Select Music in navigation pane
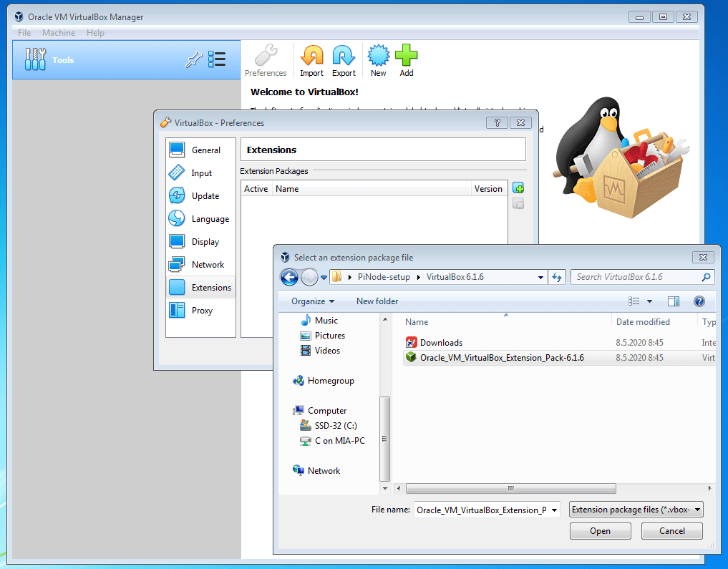This screenshot has height=569, width=728. pos(319,320)
